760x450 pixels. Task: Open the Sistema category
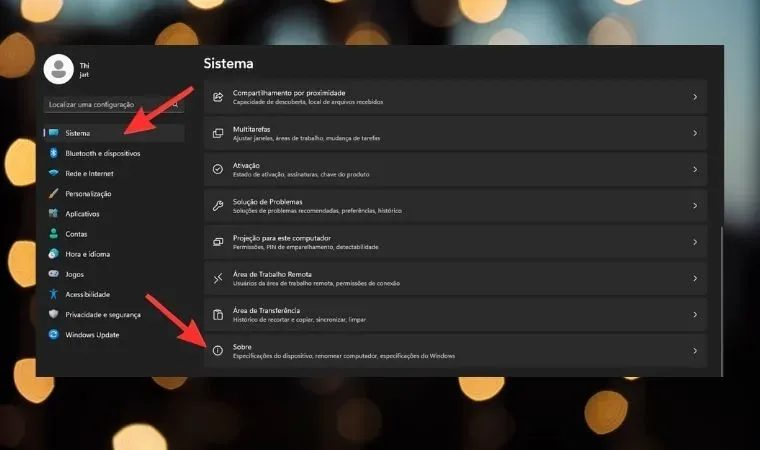pyautogui.click(x=114, y=133)
